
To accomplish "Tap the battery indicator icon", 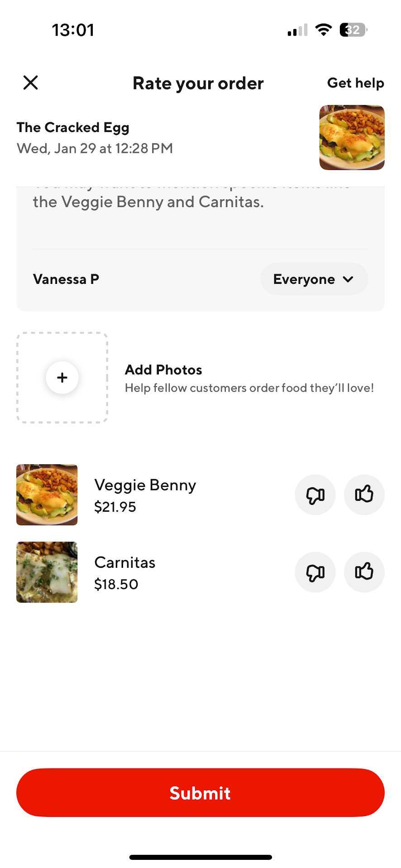I will coord(353,30).
